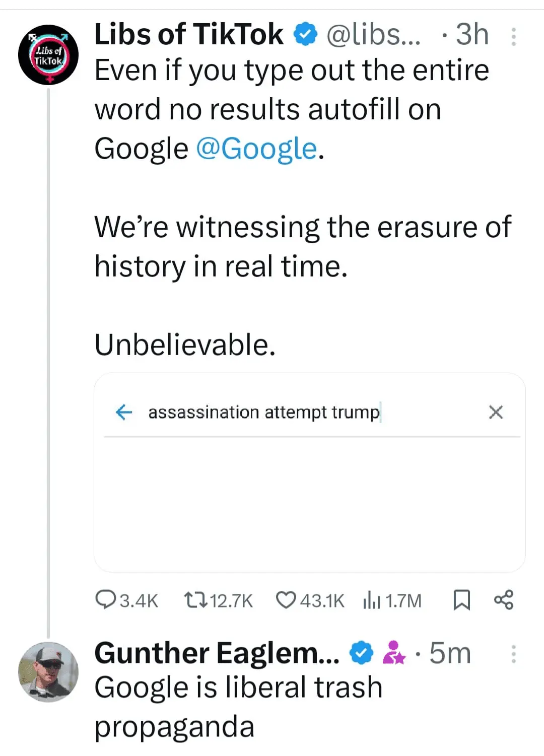
Task: Open Gunther Eaglem's profile picture
Action: [x=48, y=672]
